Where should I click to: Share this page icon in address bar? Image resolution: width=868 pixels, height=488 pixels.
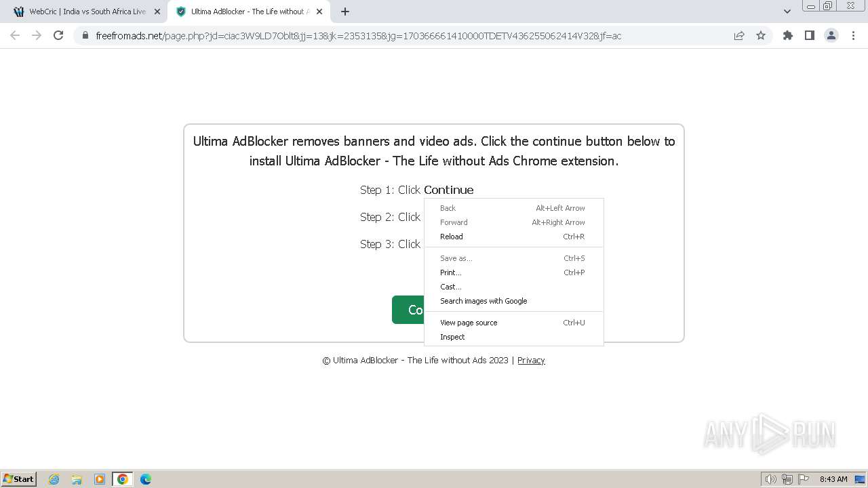coord(739,35)
